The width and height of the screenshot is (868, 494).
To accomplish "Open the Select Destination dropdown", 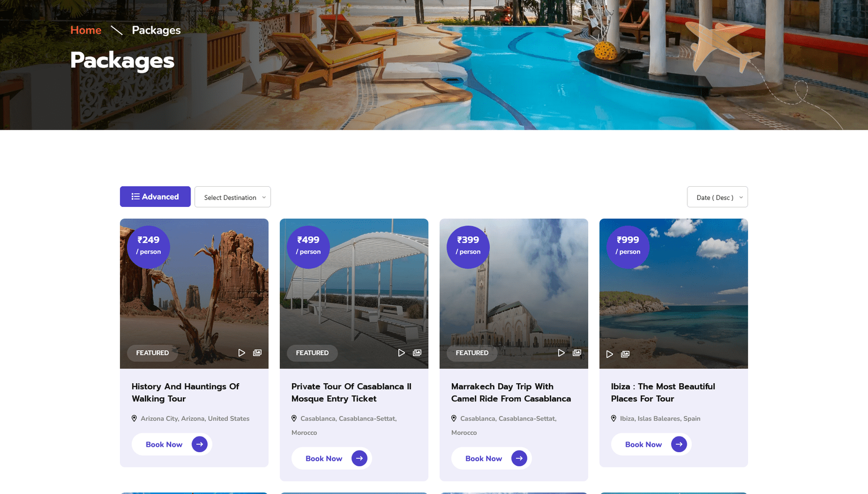I will (x=233, y=197).
